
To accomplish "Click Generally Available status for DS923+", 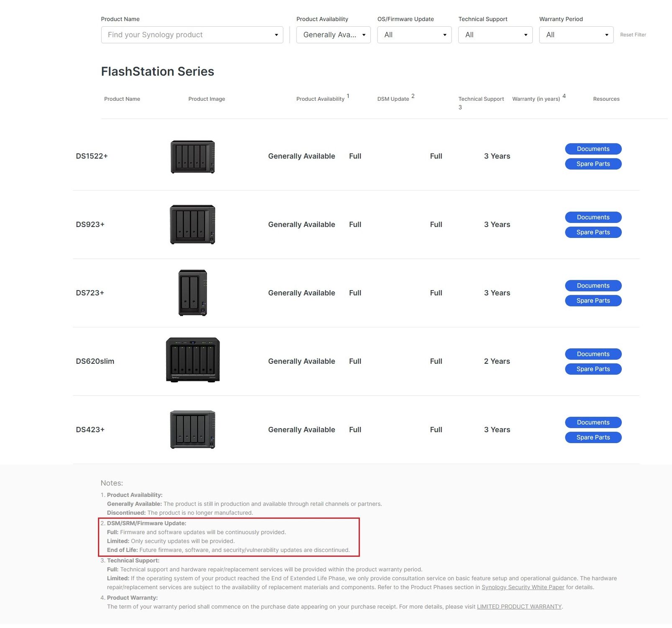I will click(302, 225).
